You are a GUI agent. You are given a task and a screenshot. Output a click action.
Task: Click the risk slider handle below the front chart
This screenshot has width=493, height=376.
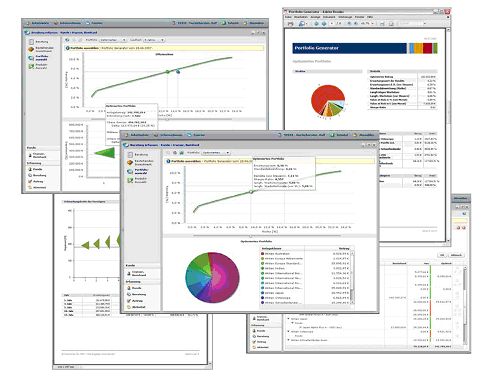(251, 236)
